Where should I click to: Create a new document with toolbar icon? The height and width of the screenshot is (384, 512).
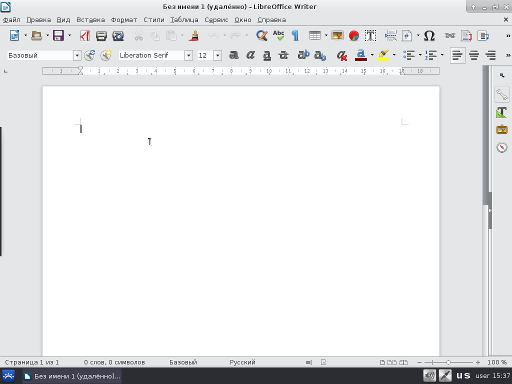[x=14, y=35]
